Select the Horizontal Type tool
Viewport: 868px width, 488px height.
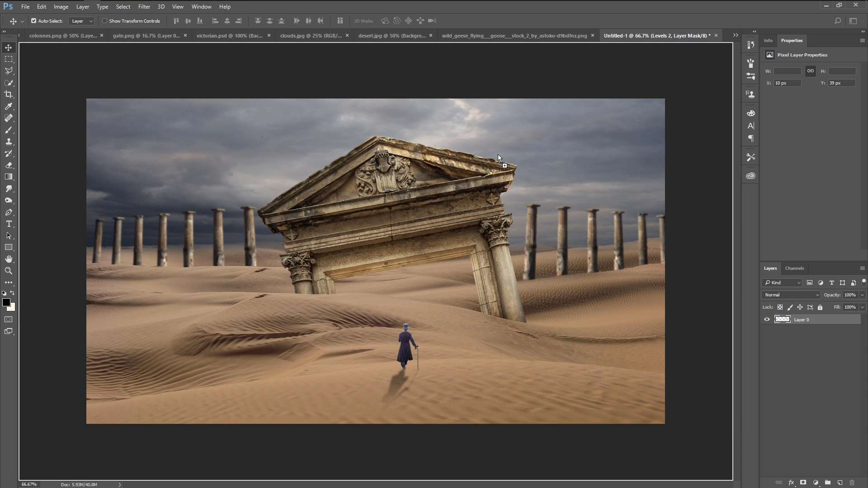pos(9,224)
